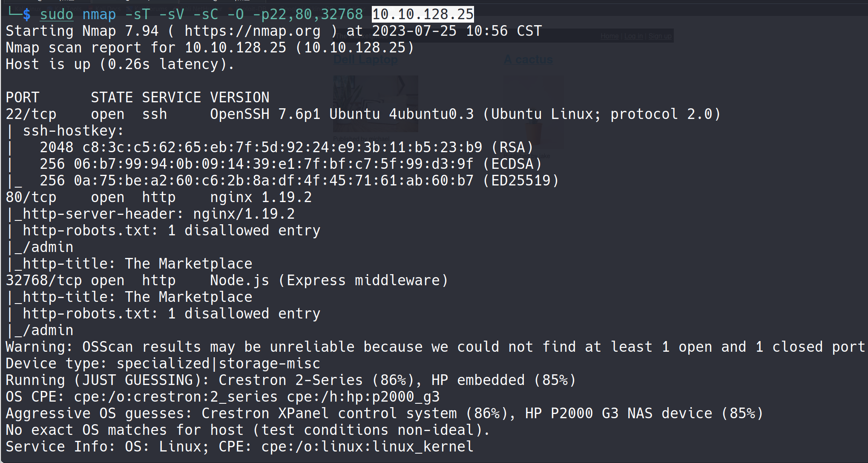Open the https://nmap.org URL in output
Screen dimensions: 868x463
point(252,31)
